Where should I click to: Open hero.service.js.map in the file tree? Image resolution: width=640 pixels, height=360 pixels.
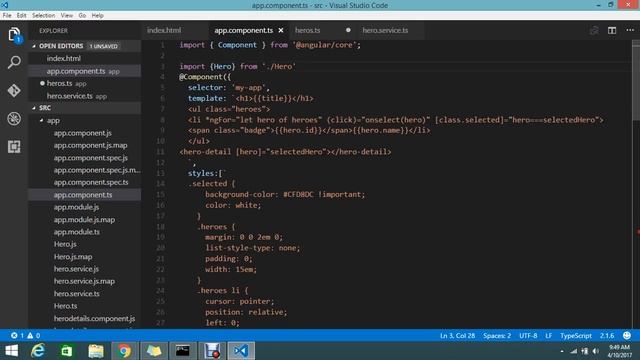pyautogui.click(x=85, y=281)
